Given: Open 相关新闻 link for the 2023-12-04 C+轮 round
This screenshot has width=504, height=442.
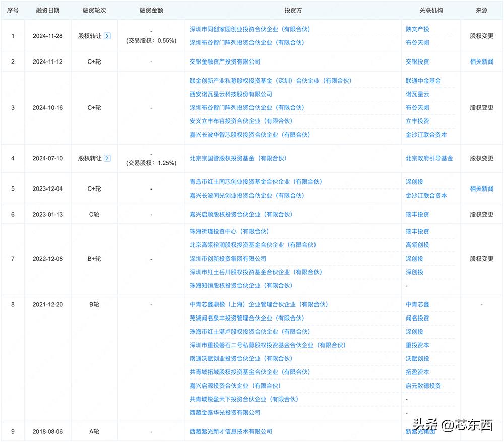Looking at the screenshot, I should click(481, 188).
